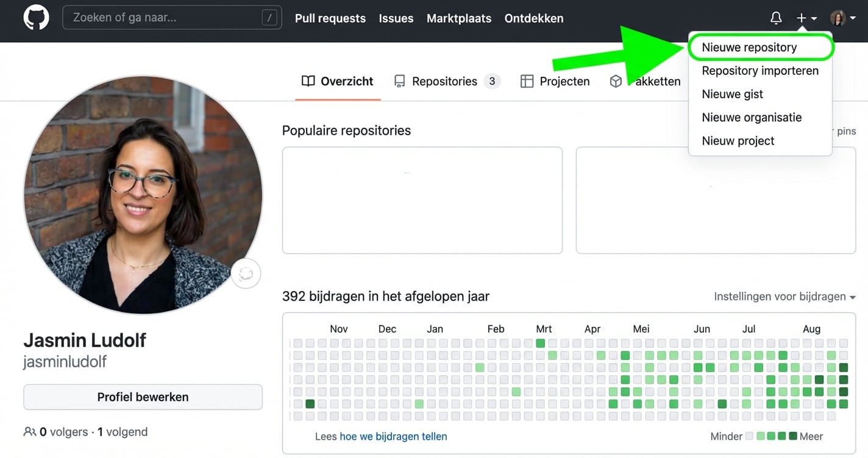Open the profile avatar in the header

click(838, 18)
